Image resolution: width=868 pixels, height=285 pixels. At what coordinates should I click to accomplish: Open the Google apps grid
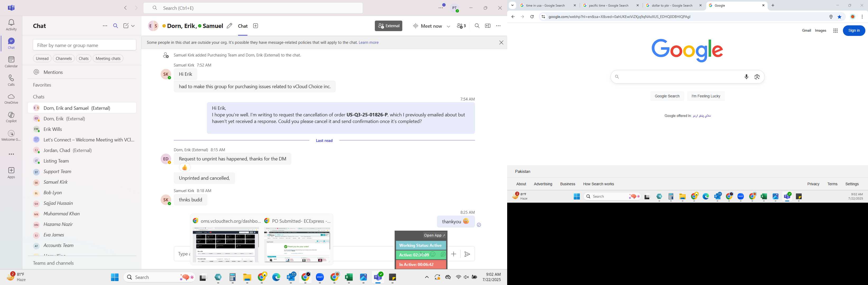click(835, 31)
